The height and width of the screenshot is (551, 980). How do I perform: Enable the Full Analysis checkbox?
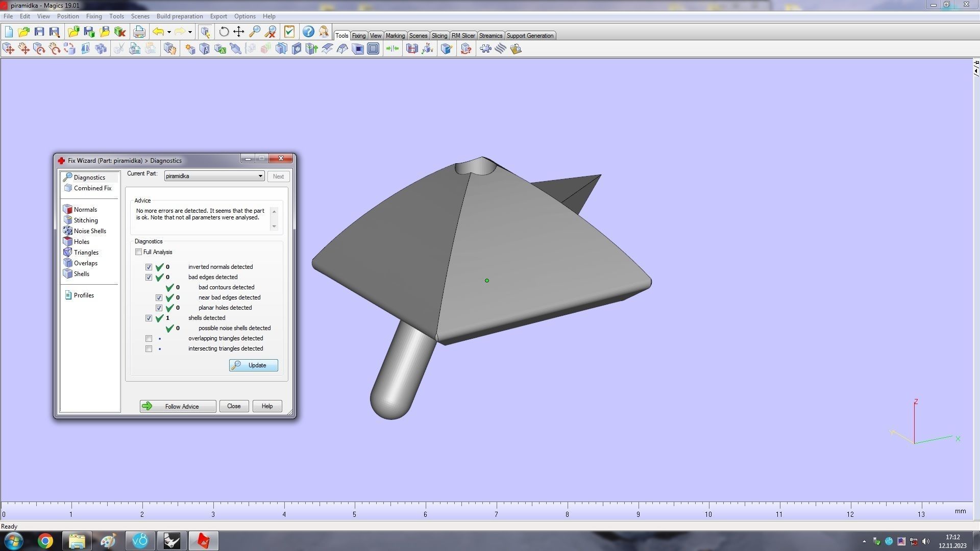(138, 252)
